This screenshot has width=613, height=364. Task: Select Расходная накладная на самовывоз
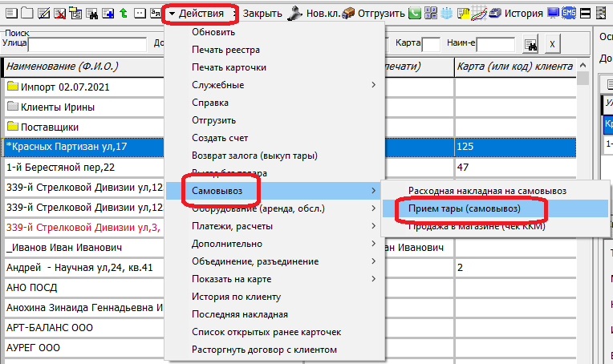[487, 191]
